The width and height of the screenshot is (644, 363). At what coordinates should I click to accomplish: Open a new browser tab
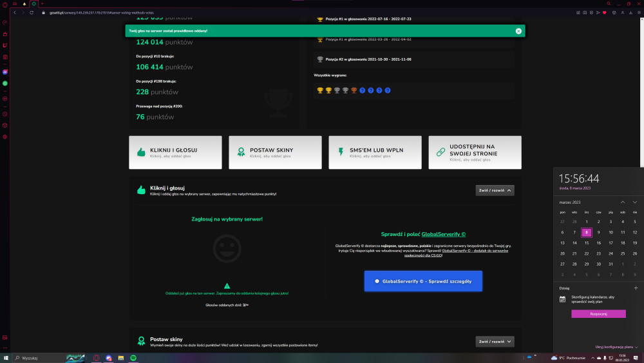[43, 4]
